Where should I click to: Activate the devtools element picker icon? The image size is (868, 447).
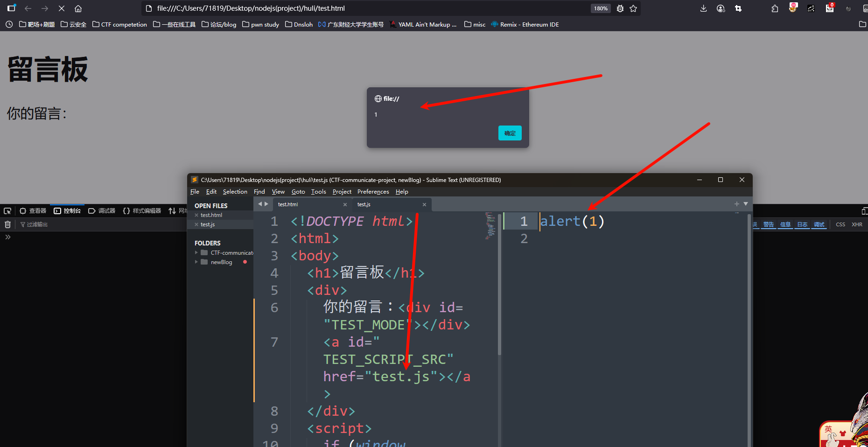pyautogui.click(x=7, y=211)
